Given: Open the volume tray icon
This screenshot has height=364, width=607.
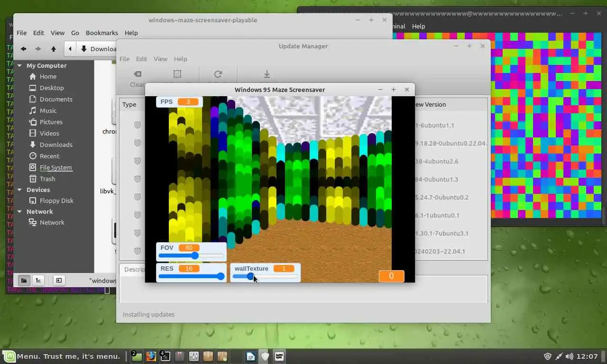Looking at the screenshot, I should 569,356.
